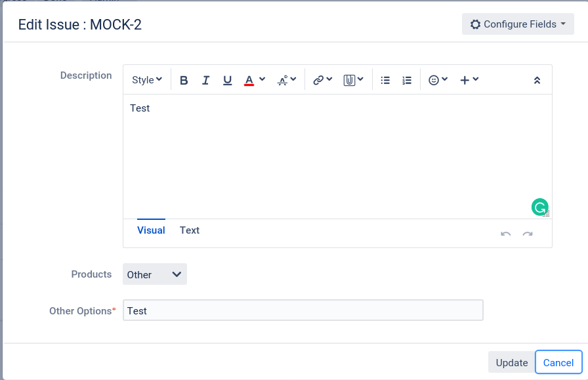Expand link options dropdown arrow
588x380 pixels.
(x=329, y=79)
